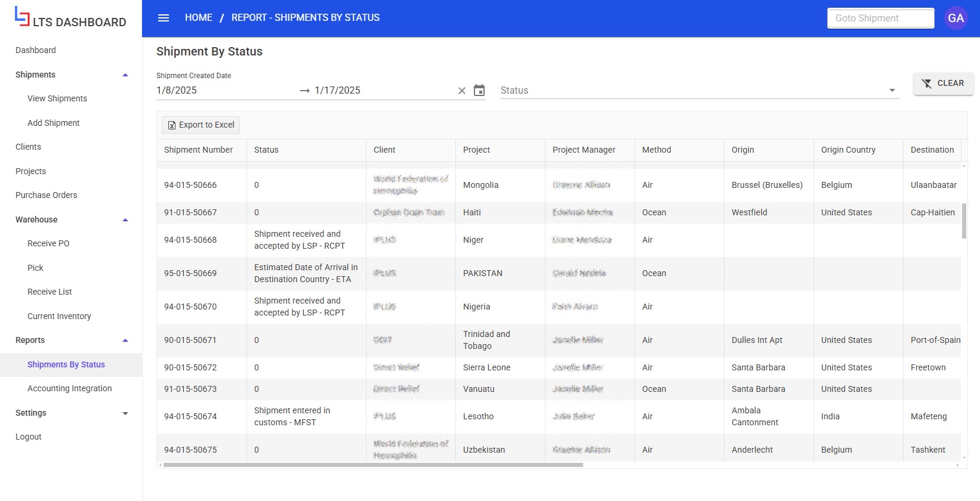Open the calendar date picker icon
980x501 pixels.
pyautogui.click(x=479, y=91)
